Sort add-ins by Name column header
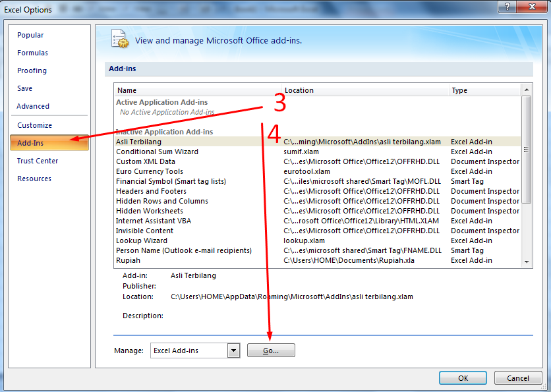Screen dimensions: 551x392 click(198, 90)
